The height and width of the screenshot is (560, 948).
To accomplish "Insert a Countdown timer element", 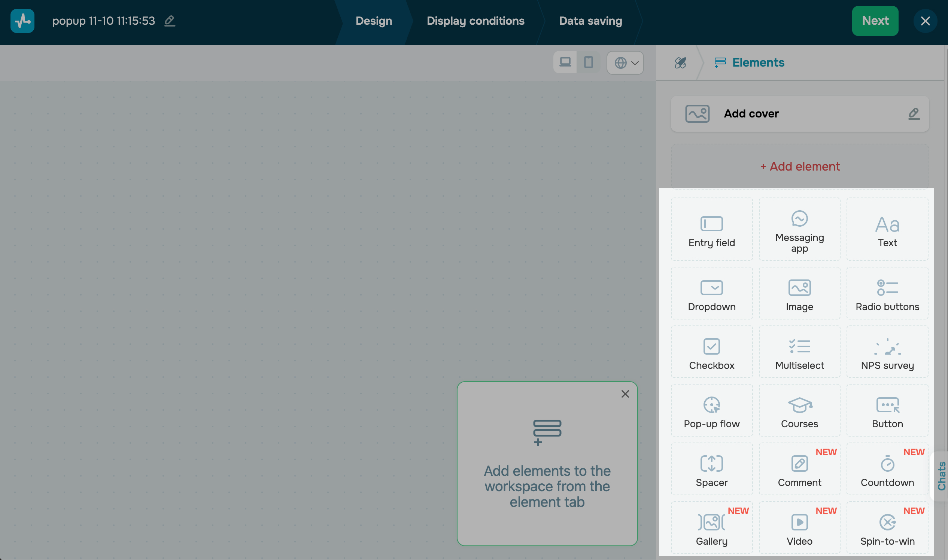I will click(887, 469).
